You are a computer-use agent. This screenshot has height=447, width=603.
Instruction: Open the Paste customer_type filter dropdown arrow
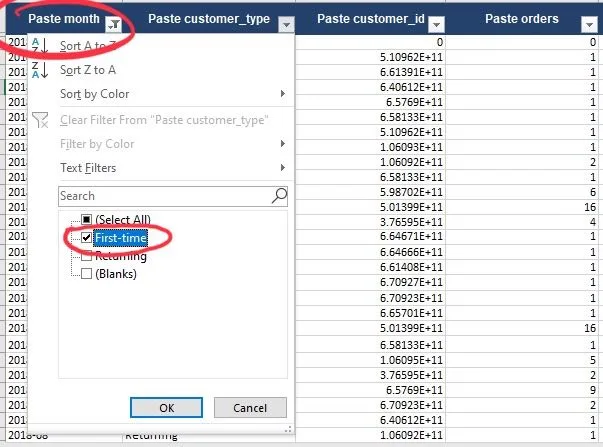(287, 21)
